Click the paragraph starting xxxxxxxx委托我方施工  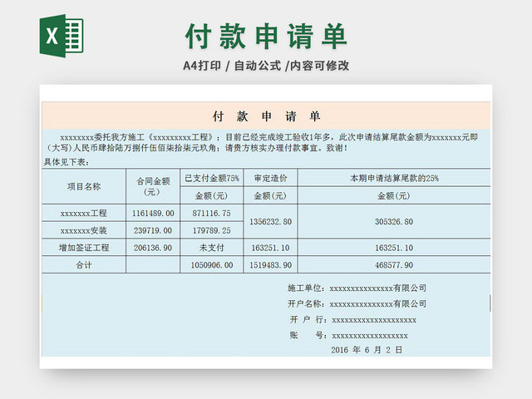tap(262, 142)
